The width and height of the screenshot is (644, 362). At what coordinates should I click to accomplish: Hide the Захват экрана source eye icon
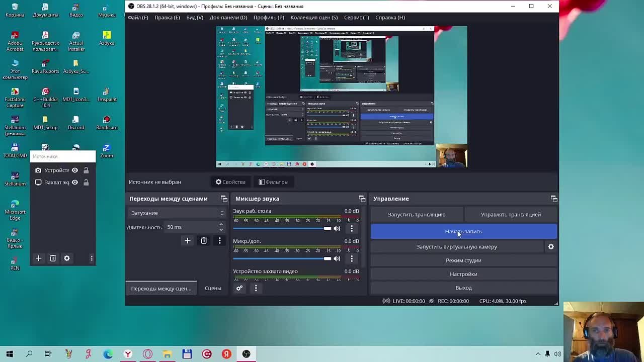(75, 183)
